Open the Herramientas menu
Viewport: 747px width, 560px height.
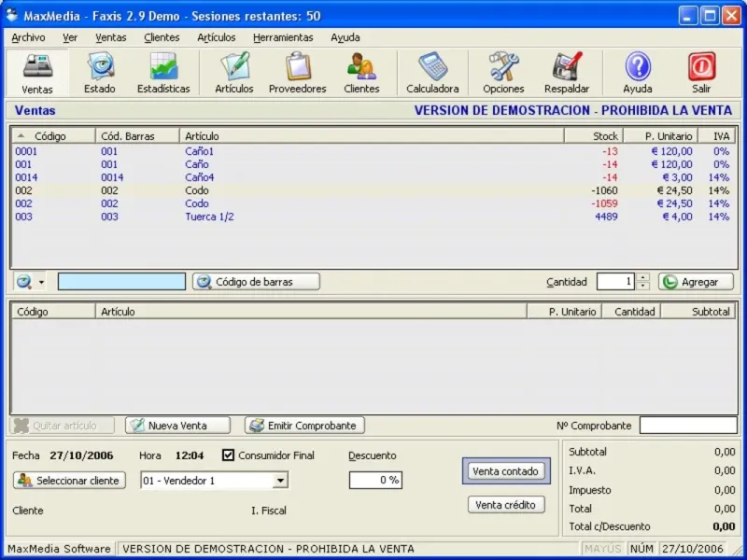coord(283,38)
